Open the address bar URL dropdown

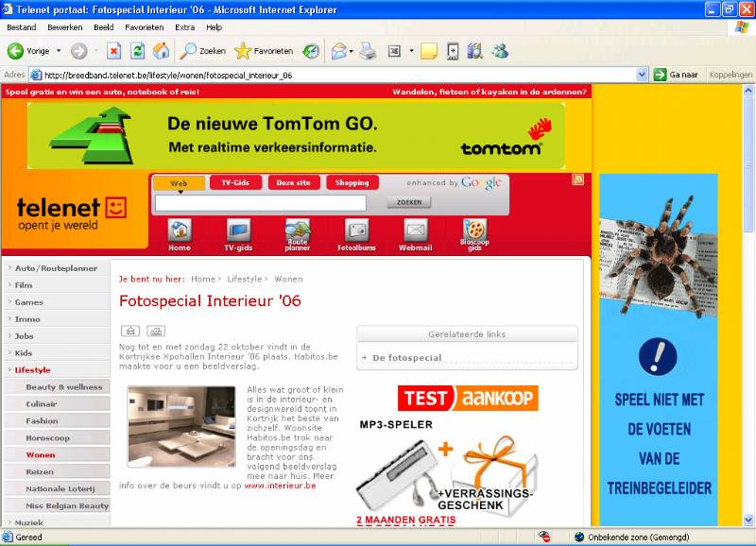coord(642,75)
